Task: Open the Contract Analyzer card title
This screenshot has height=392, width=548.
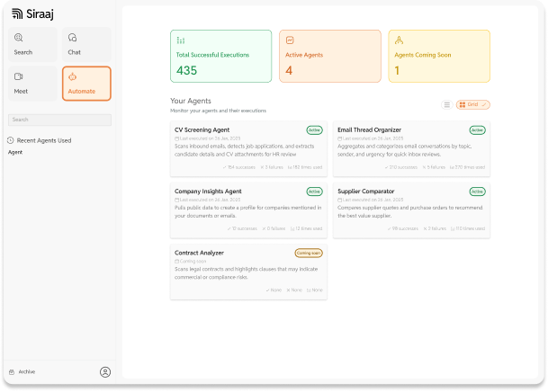Action: point(199,253)
